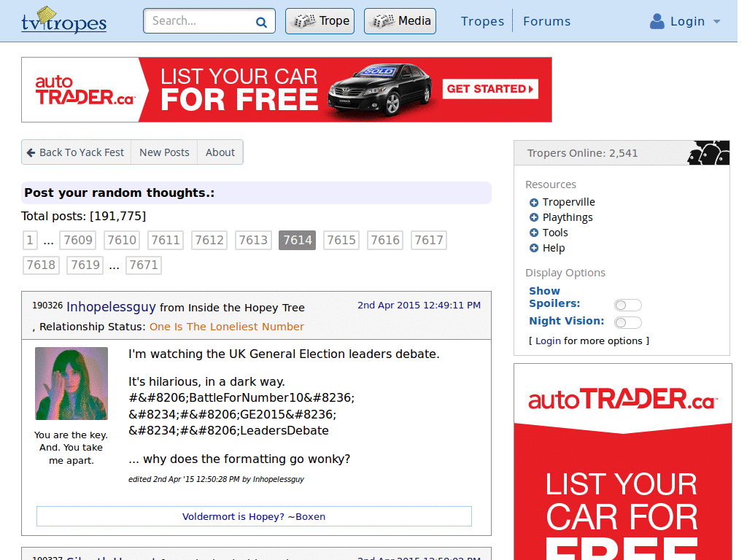Enable the Show Spoilers toggle
This screenshot has width=747, height=560.
tap(627, 305)
